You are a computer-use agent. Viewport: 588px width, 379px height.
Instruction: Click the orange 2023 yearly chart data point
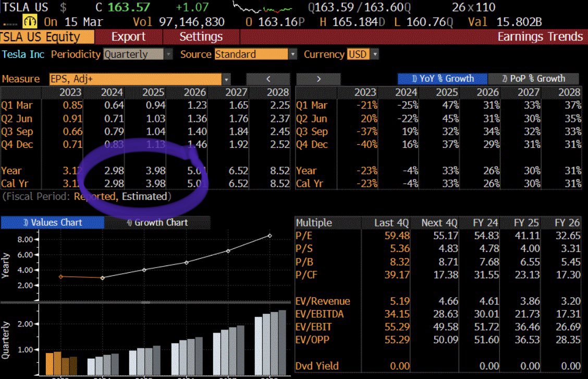tap(61, 277)
